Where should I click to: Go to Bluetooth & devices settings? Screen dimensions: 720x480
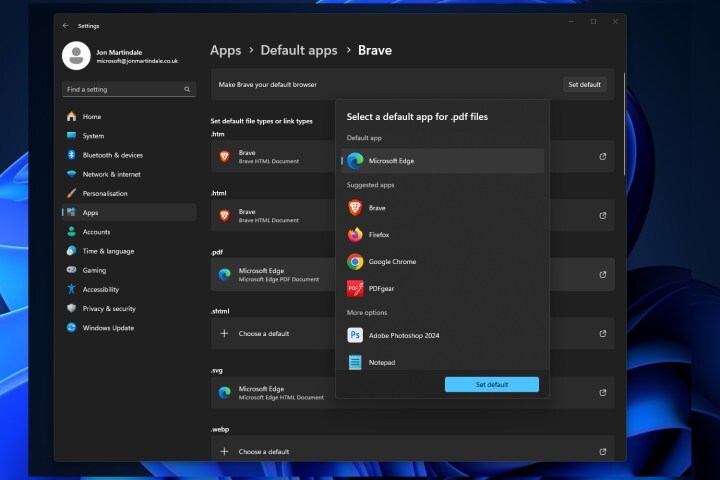point(129,155)
